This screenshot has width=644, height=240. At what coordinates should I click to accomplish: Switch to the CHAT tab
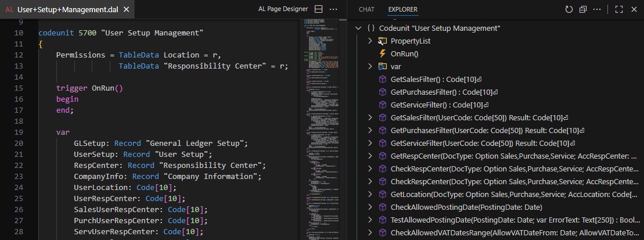point(366,9)
